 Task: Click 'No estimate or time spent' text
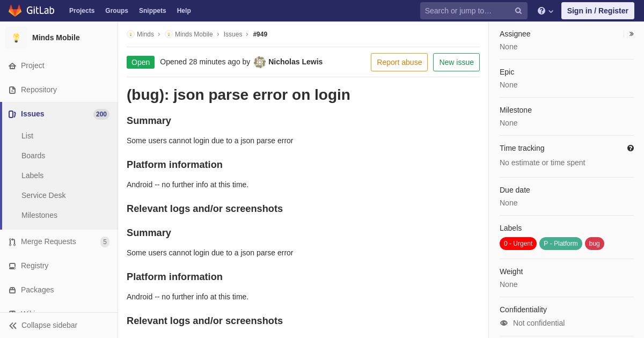click(x=542, y=163)
